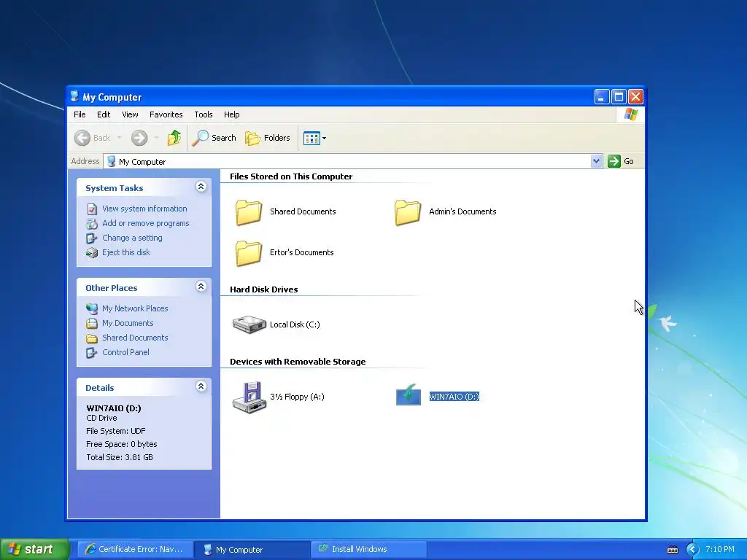This screenshot has height=560, width=747.
Task: Click the View system information icon
Action: pyautogui.click(x=92, y=209)
